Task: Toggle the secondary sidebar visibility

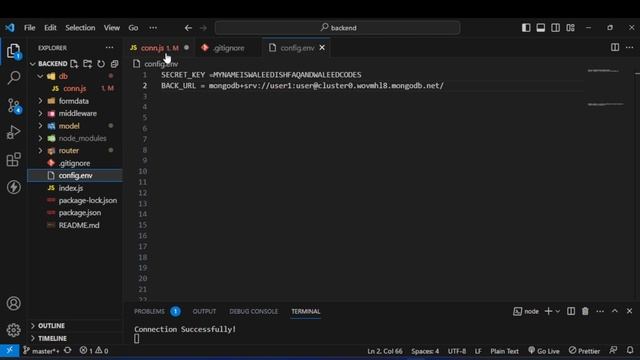Action: [x=555, y=28]
